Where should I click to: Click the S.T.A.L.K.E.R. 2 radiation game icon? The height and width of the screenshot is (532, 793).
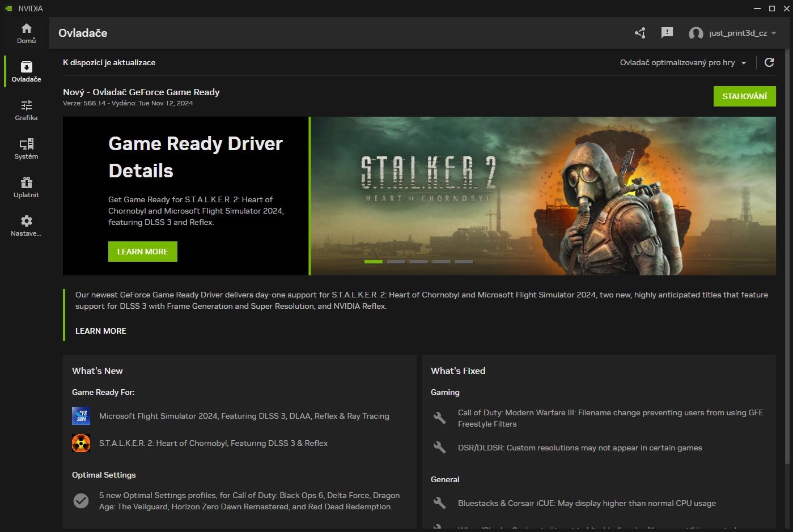pyautogui.click(x=81, y=443)
